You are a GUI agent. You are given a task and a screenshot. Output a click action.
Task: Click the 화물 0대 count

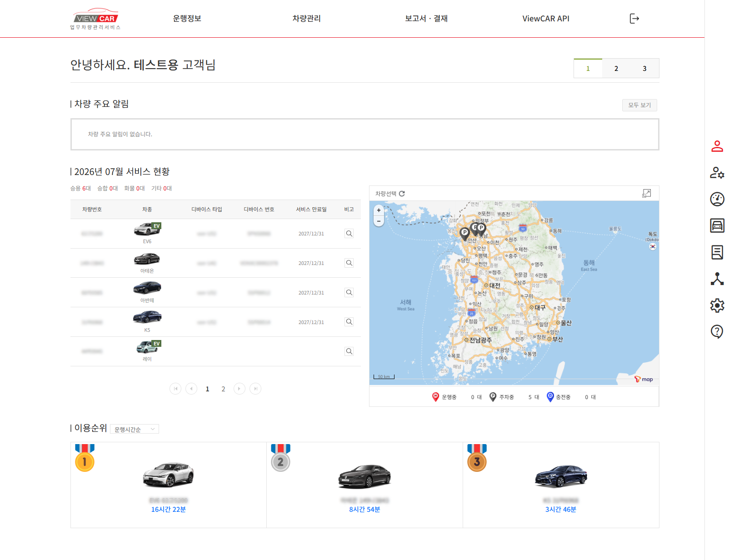pyautogui.click(x=135, y=188)
